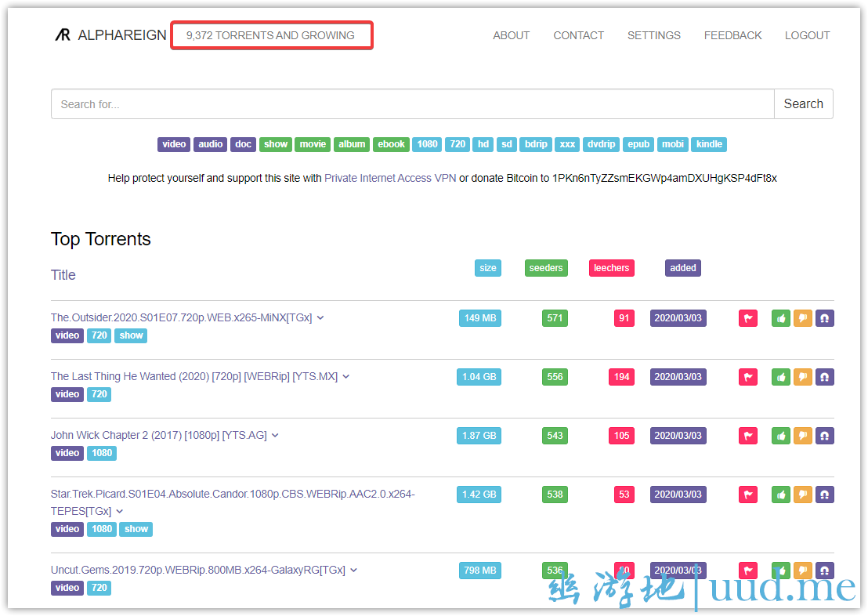Open Uncut.Gems.2019 torrent title link
Screen dimensions: 868x616
(197, 570)
